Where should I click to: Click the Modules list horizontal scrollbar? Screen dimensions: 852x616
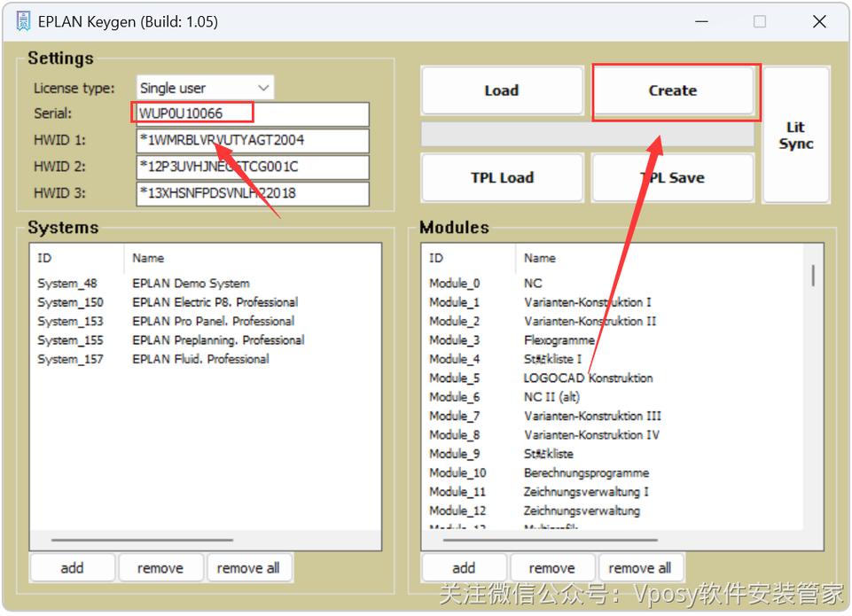[550, 541]
